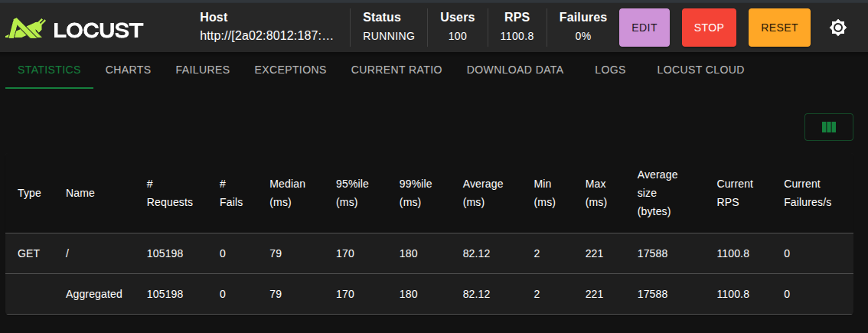Viewport: 868px width, 333px height.
Task: Switch to the STATISTICS tab
Action: click(49, 70)
